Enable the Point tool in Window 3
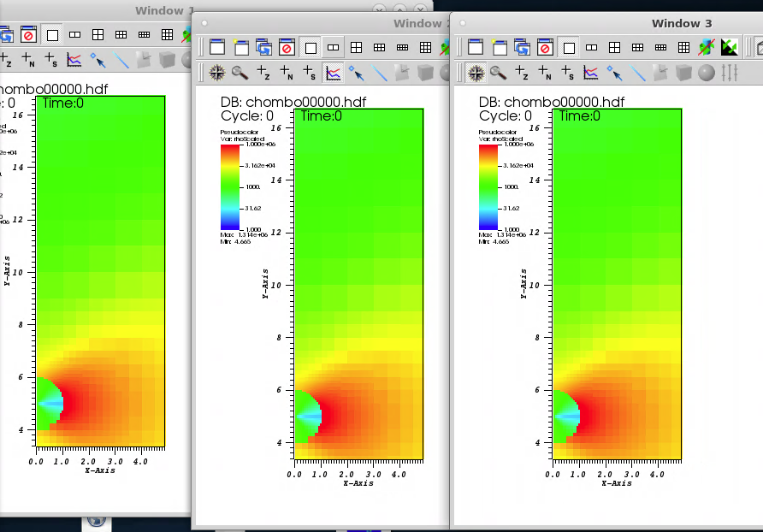Screen dimensions: 763x532 pyautogui.click(x=614, y=73)
